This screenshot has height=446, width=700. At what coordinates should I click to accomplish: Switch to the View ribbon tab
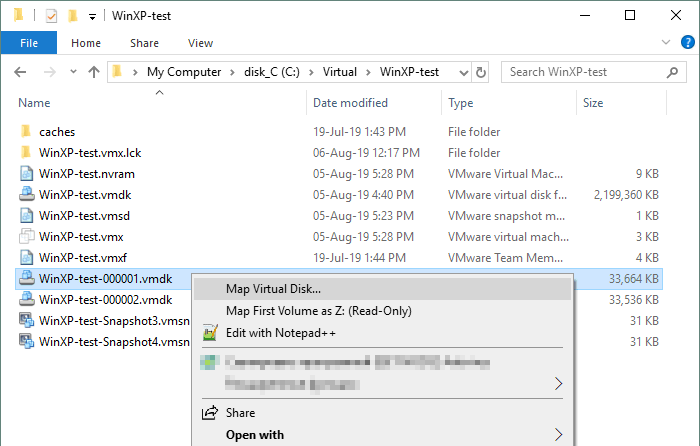(200, 43)
